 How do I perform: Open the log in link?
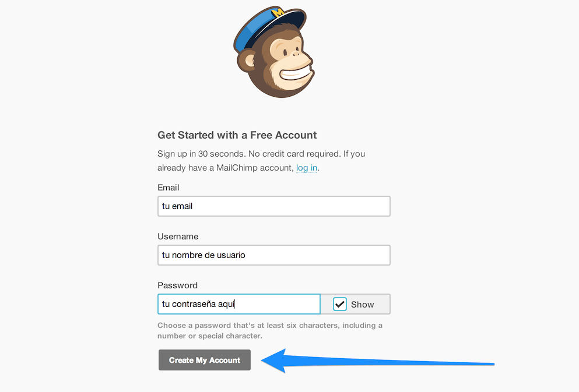(307, 168)
